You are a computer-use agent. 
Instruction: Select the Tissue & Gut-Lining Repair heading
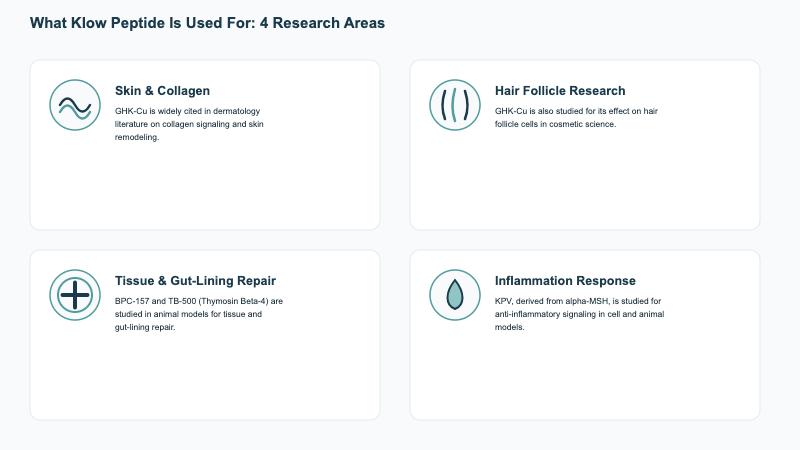click(x=195, y=281)
